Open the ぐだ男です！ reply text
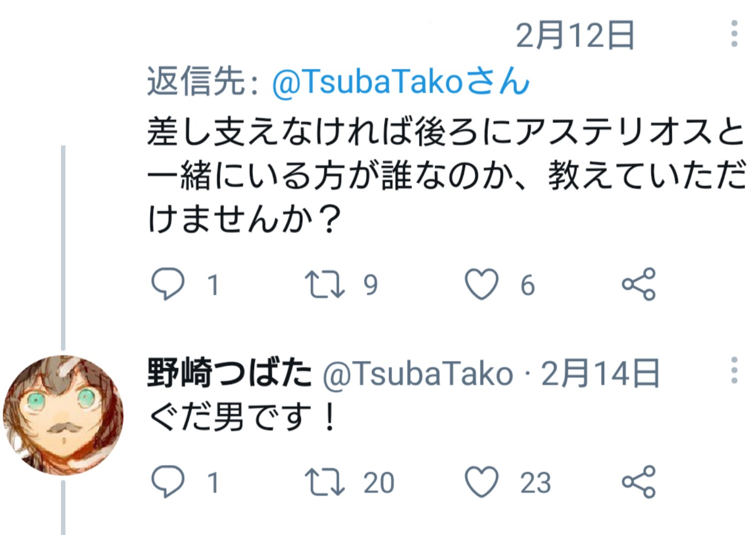This screenshot has width=756, height=535. (242, 418)
